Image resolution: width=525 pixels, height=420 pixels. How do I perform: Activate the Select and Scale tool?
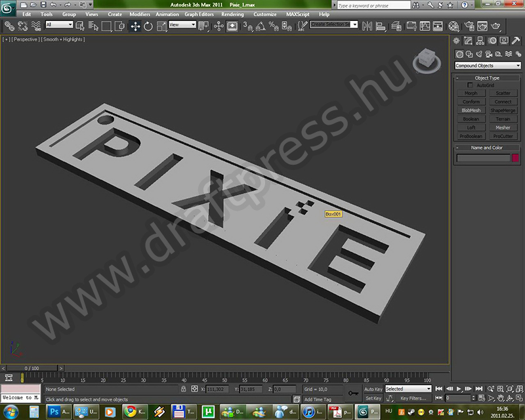coord(161,26)
